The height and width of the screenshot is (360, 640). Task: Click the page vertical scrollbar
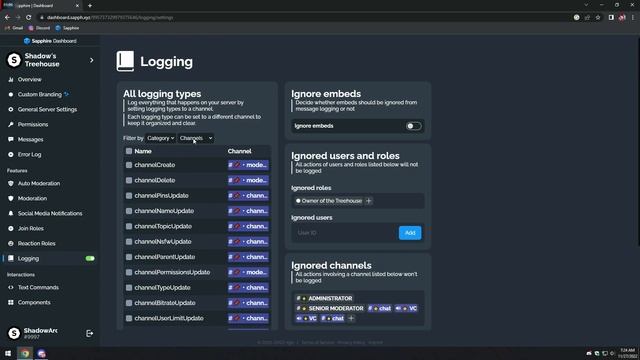(x=638, y=141)
